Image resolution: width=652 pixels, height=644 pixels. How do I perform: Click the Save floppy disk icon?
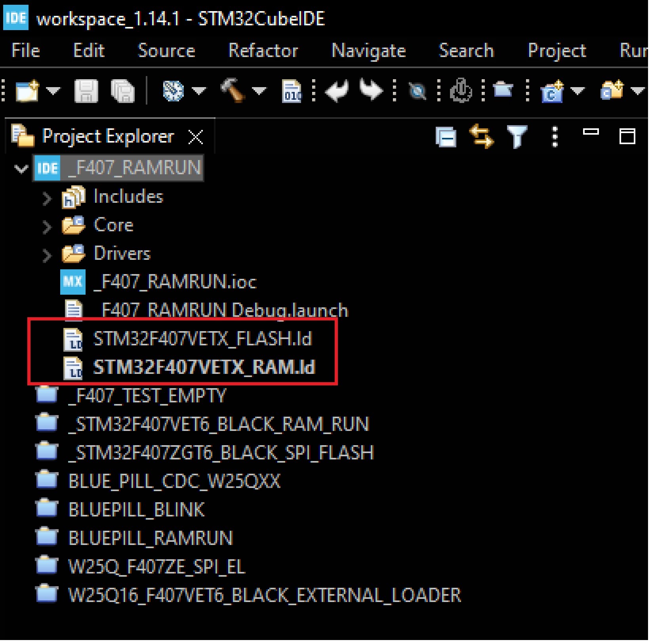(x=86, y=91)
